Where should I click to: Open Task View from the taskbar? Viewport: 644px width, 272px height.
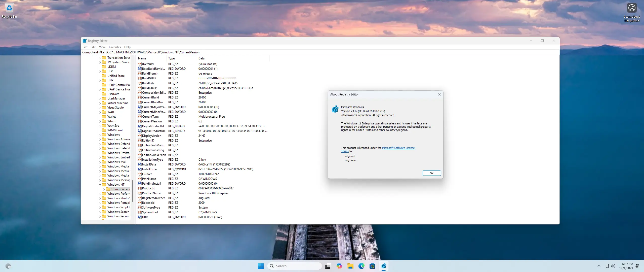point(328,266)
